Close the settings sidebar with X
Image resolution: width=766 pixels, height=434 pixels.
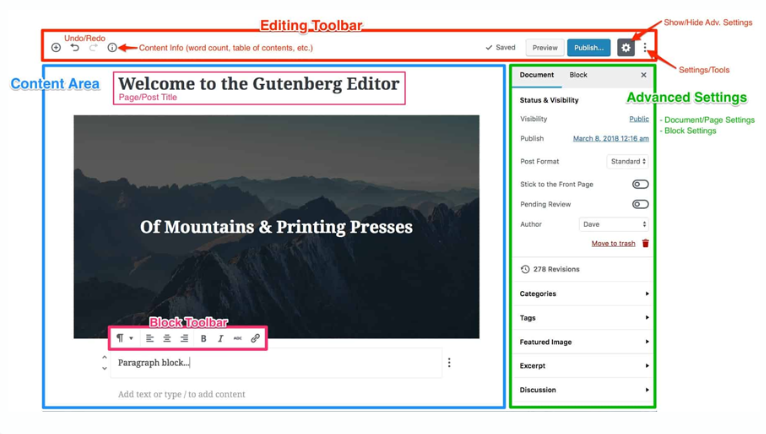click(x=643, y=75)
